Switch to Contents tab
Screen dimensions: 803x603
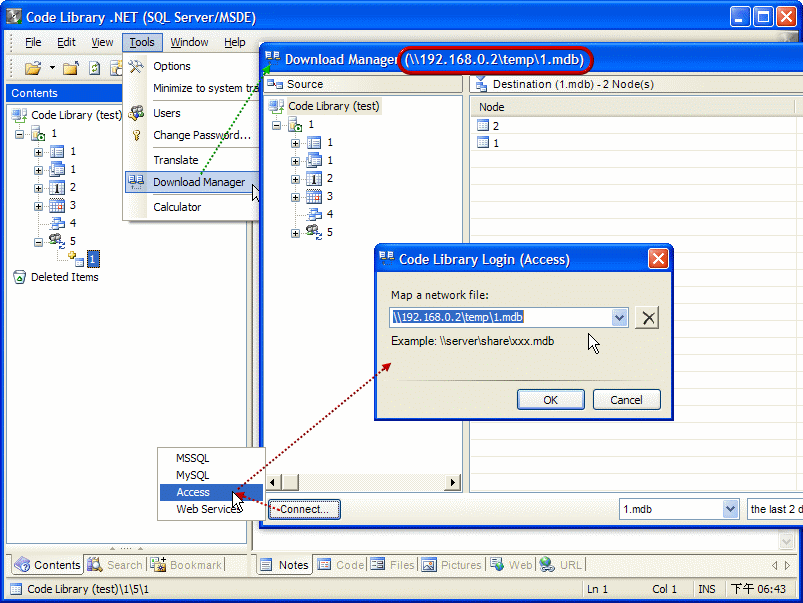tap(48, 565)
